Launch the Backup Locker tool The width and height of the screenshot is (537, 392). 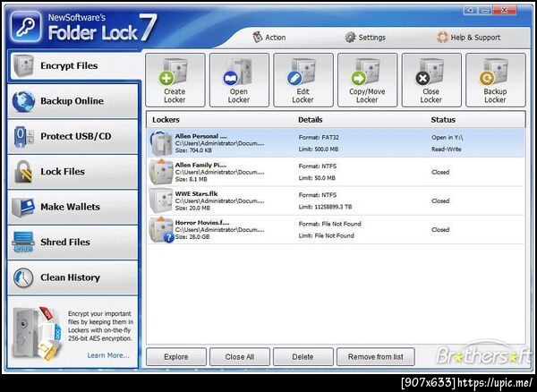pos(495,80)
